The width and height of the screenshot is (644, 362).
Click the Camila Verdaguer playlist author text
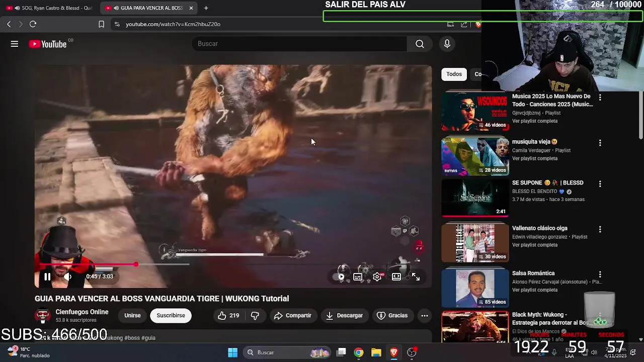[531, 150]
